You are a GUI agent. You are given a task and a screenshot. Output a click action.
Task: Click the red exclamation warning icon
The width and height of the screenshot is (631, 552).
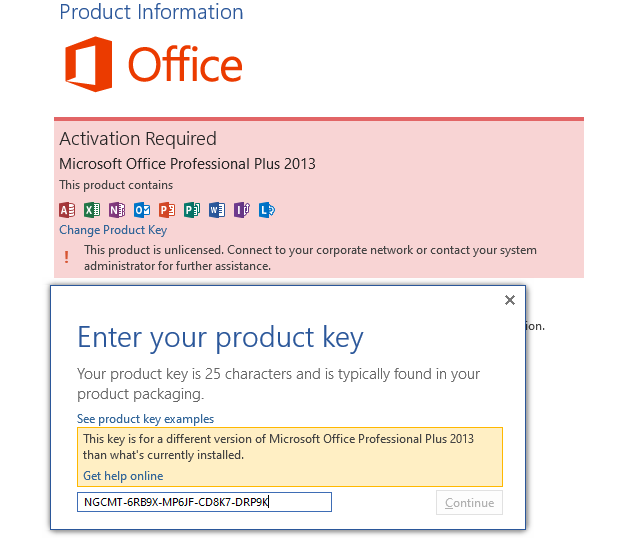click(66, 257)
